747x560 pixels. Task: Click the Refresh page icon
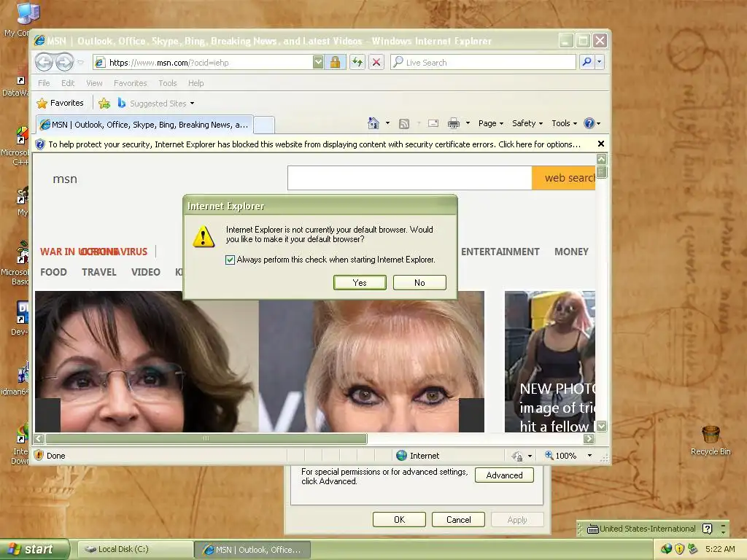357,63
